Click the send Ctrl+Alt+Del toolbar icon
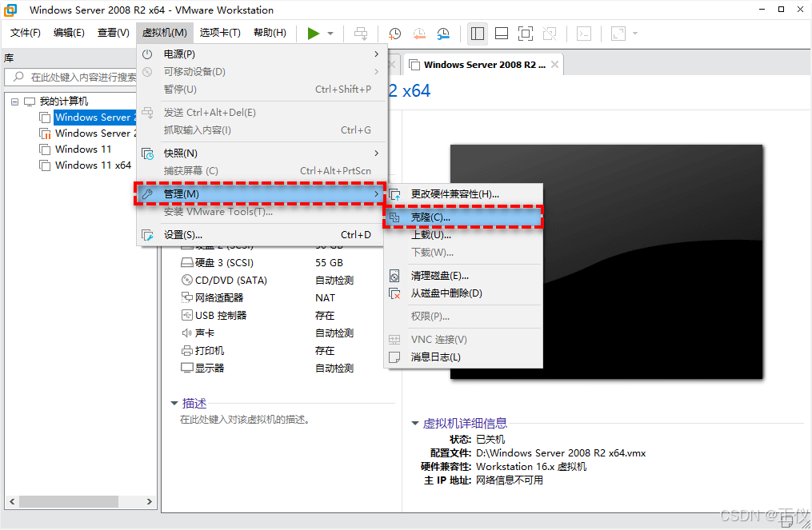Screen dimensions: 812x530 click(361, 34)
